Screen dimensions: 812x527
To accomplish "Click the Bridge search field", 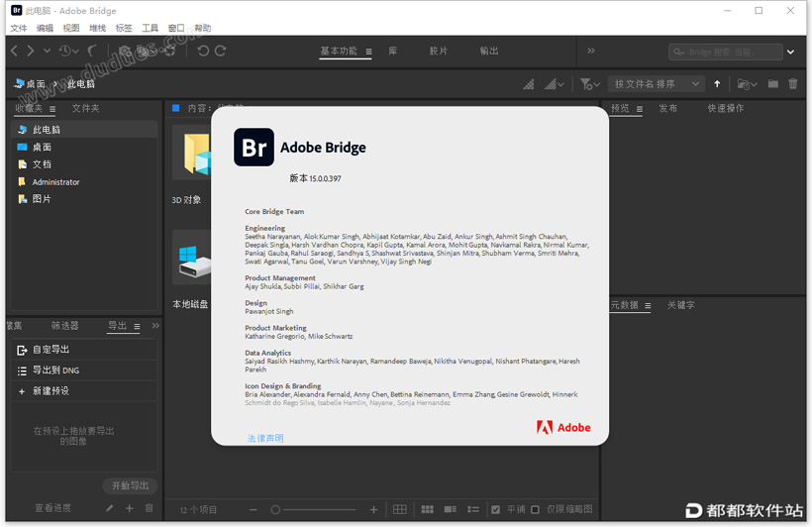I will (x=725, y=52).
